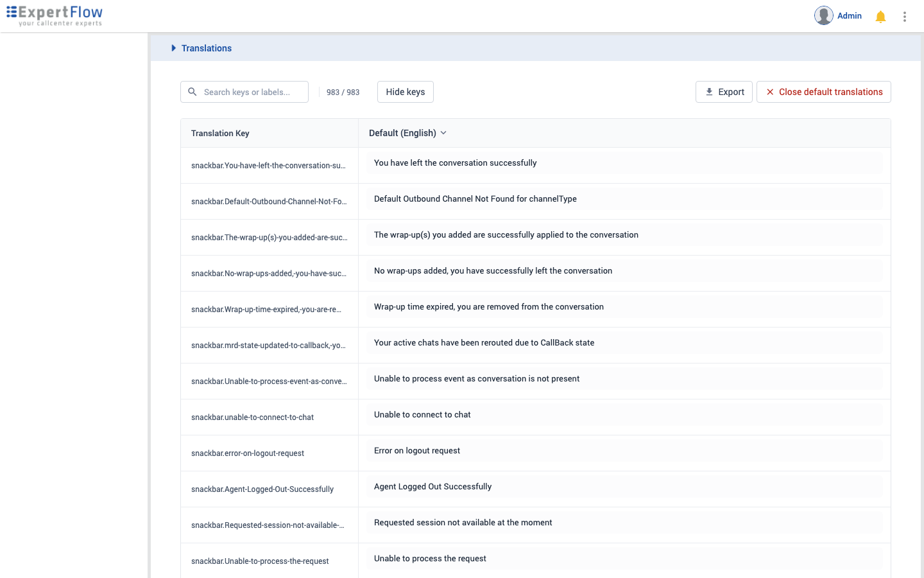The image size is (924, 578).
Task: Edit 'Default Outbound Channel Not Found' field
Action: (x=624, y=199)
